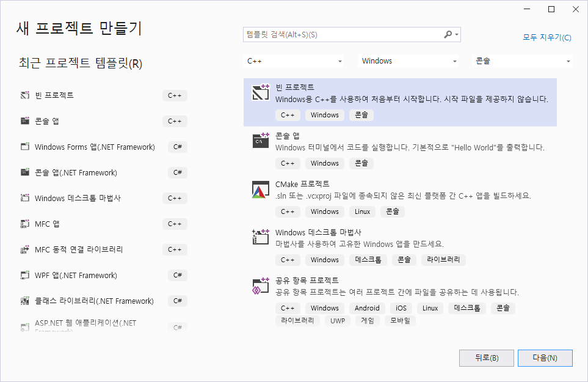Open the 클래스 라이브러리(.NET Framework) icon
Screen dimensions: 588x382
[25, 301]
